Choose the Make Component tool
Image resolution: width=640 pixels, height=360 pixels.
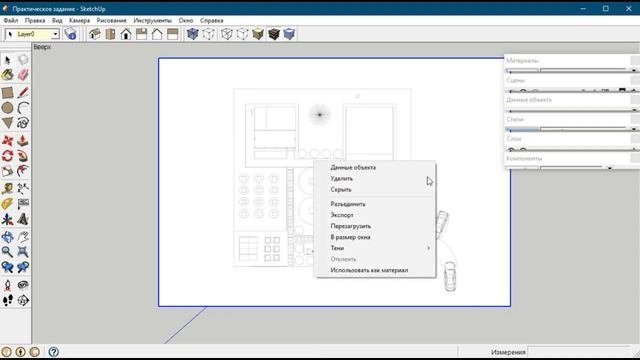pyautogui.click(x=23, y=60)
